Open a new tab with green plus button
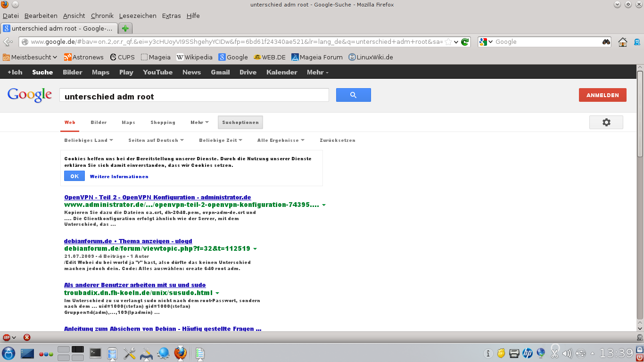This screenshot has height=362, width=644. point(125,28)
